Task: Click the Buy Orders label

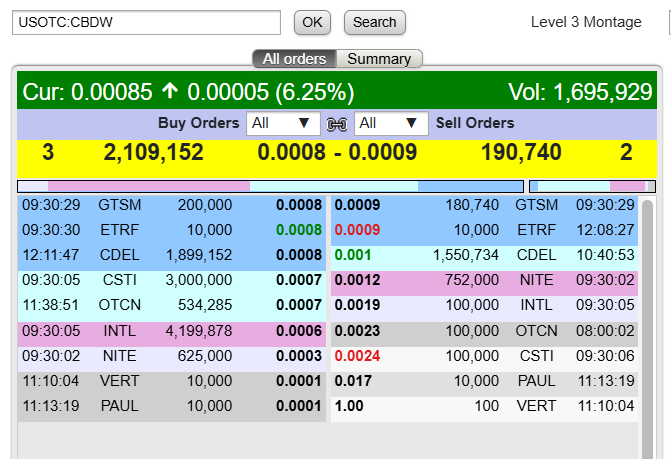Action: click(199, 123)
